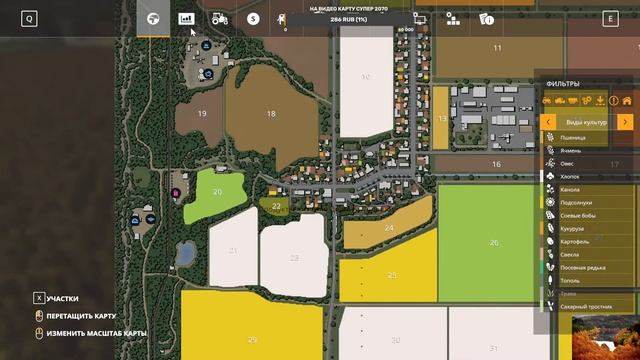Toggle the Свекла crop filter
This screenshot has height=360, width=640.
[587, 255]
